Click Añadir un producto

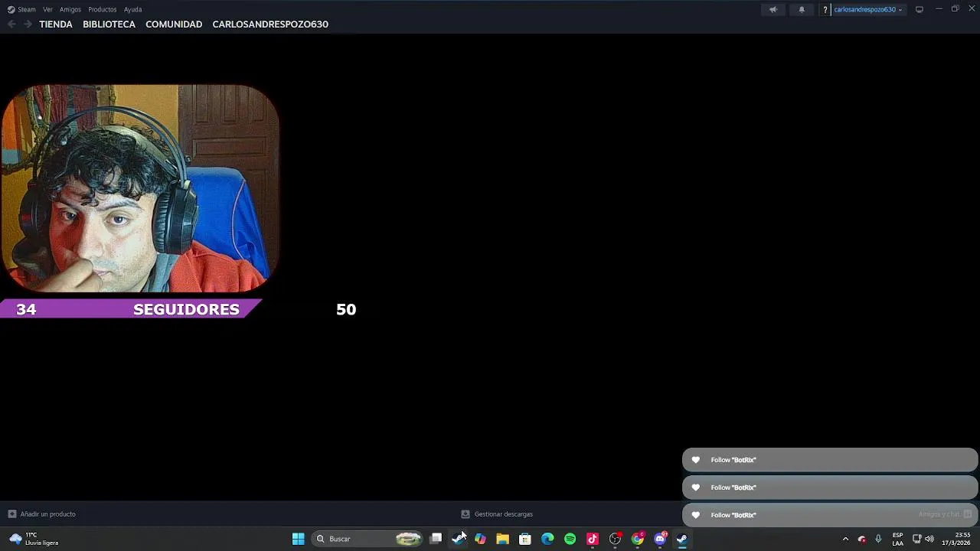tap(42, 514)
